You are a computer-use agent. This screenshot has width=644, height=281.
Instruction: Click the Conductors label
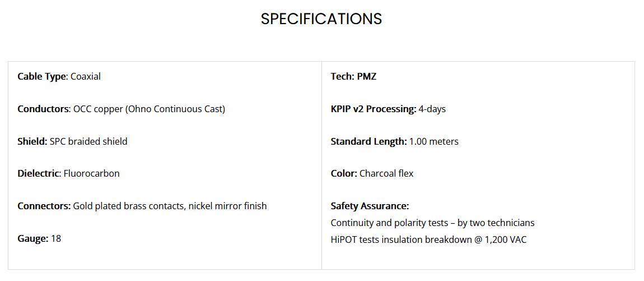coord(43,109)
